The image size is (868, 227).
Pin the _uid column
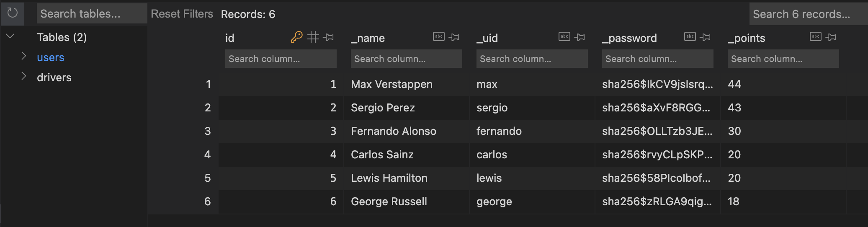pos(580,37)
